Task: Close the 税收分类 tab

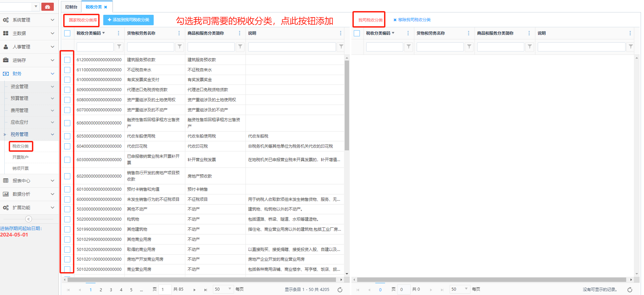Action: click(x=106, y=7)
